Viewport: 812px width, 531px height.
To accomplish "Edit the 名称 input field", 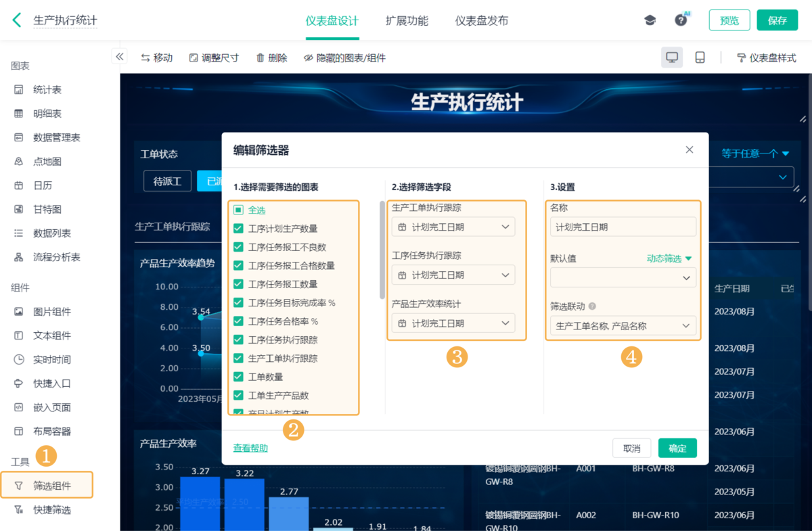I will pos(623,227).
